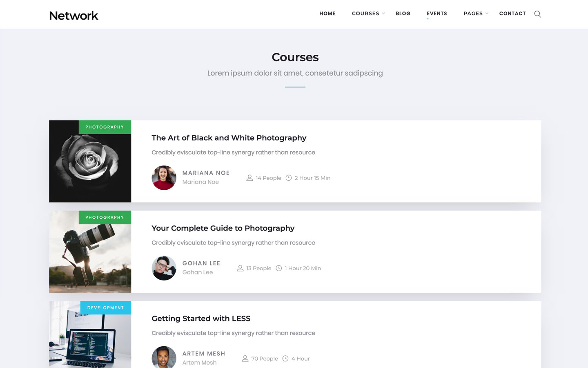
Task: Select the DEVELOPMENT category label
Action: click(105, 307)
